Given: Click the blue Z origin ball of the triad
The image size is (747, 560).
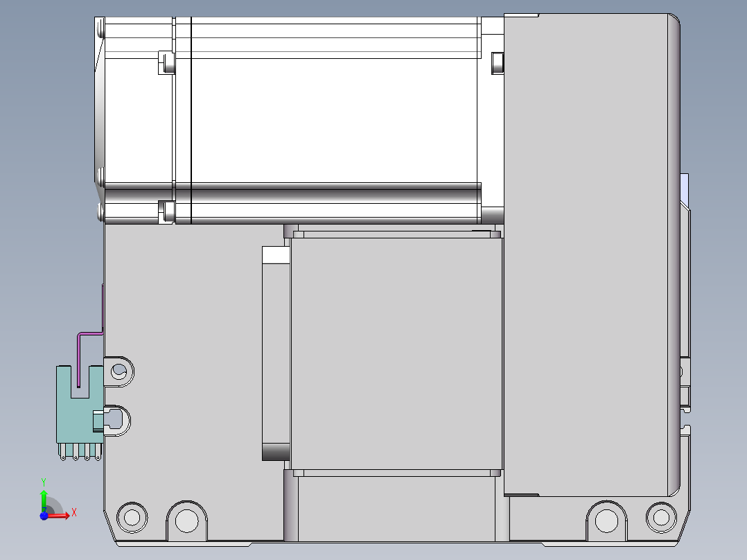Looking at the screenshot, I should pos(44,516).
